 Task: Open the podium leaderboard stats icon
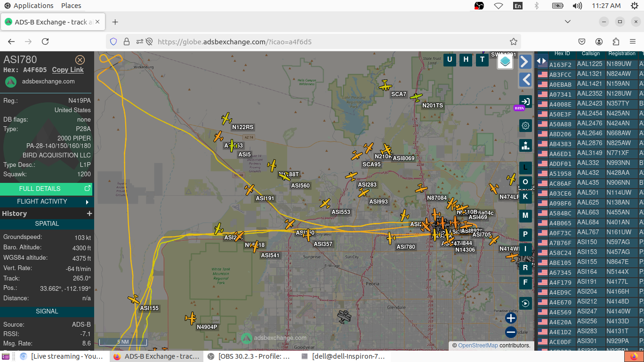click(x=525, y=145)
